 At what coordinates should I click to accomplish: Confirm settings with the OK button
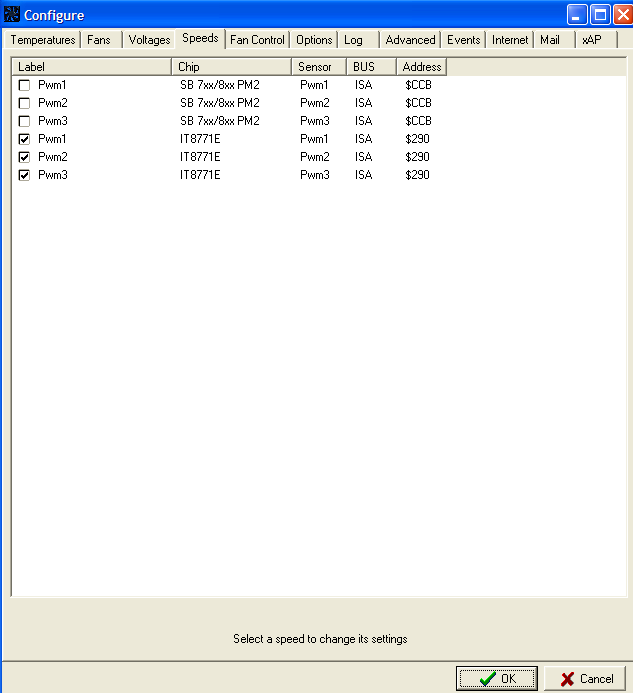tap(497, 678)
